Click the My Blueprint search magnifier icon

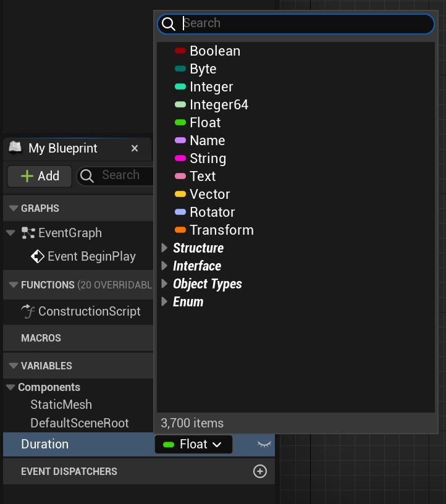87,176
